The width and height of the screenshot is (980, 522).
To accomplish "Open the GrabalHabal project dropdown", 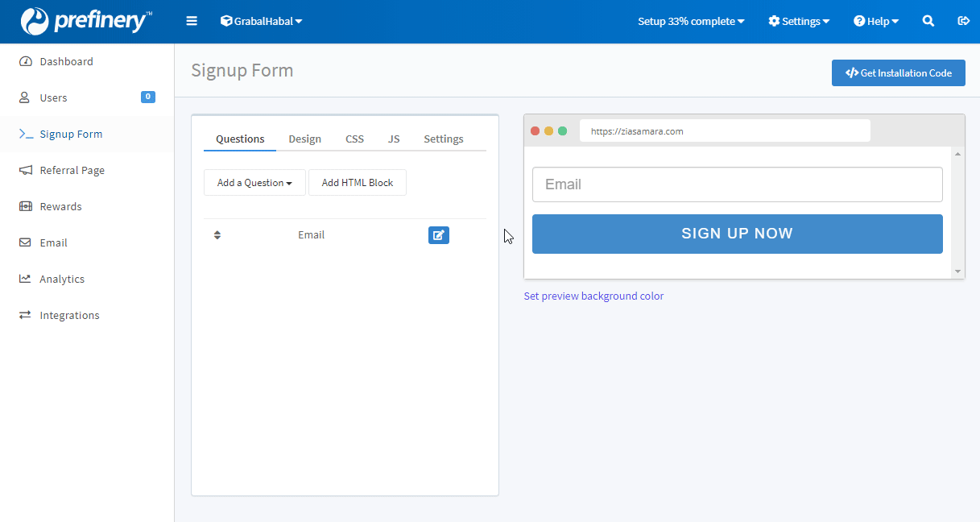I will pos(261,21).
